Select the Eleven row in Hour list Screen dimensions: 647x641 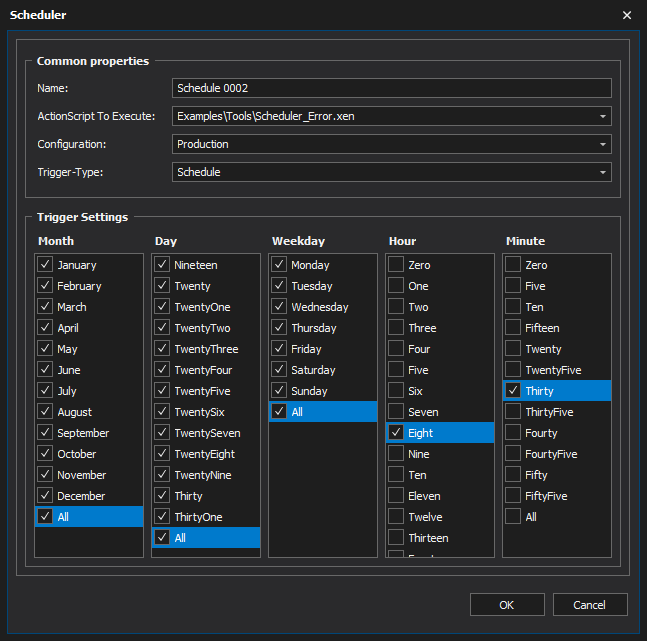440,496
